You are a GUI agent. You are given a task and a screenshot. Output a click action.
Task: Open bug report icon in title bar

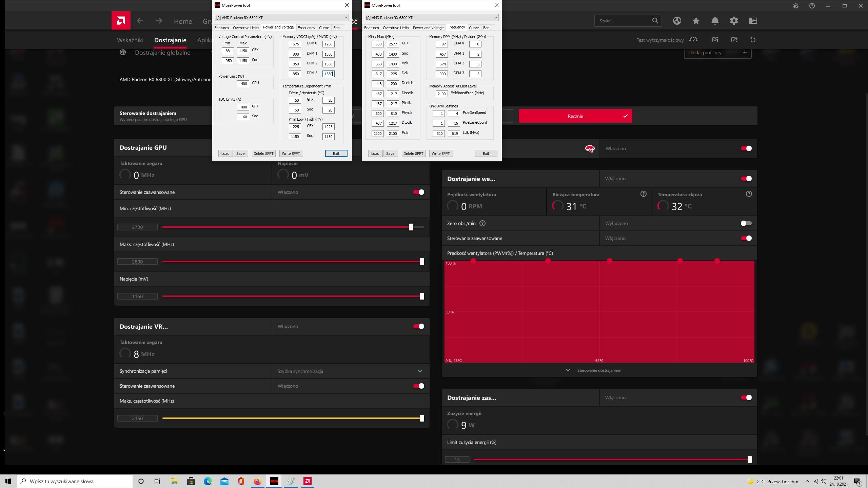[x=795, y=6]
